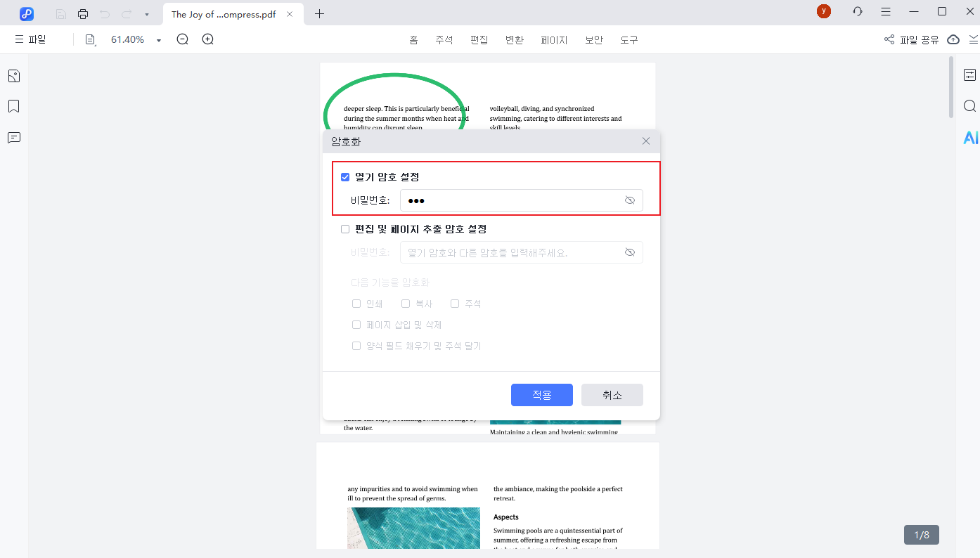Screen dimensions: 980x558
Task: Enable 편집 및 페이지 추출 암호 설정
Action: [x=345, y=229]
